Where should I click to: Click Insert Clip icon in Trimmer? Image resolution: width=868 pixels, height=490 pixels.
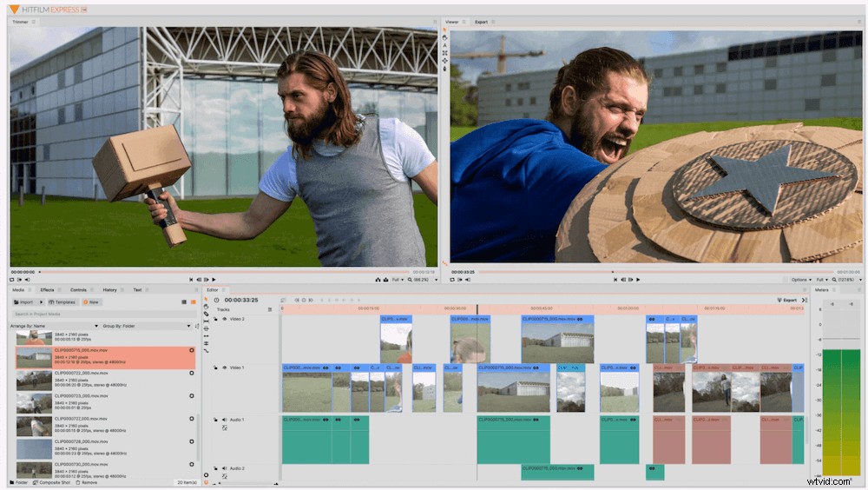(x=378, y=280)
